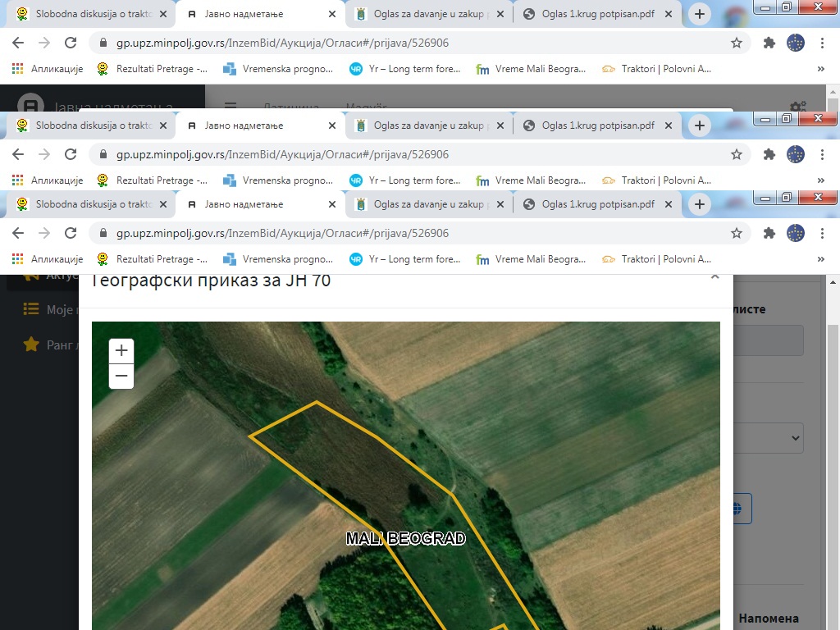Screen dimensions: 840x630
Task: Open profile avatar in middle browser toolbar
Action: pyautogui.click(x=796, y=154)
